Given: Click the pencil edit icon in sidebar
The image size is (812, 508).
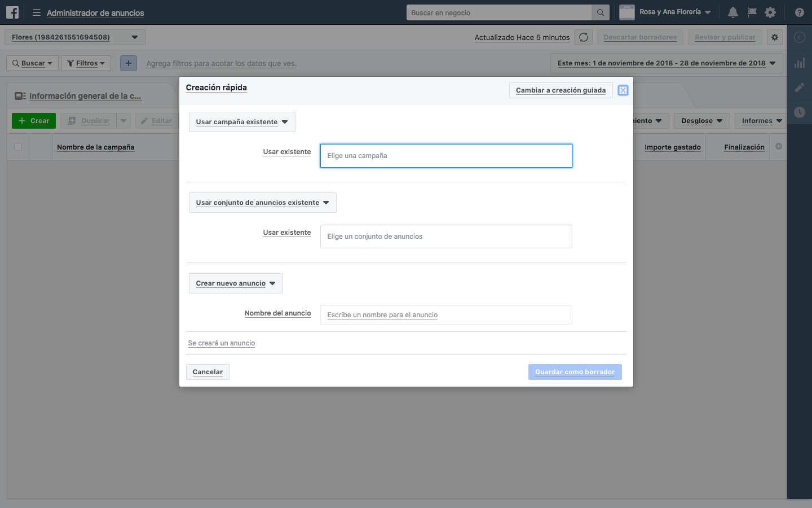Looking at the screenshot, I should pyautogui.click(x=800, y=87).
